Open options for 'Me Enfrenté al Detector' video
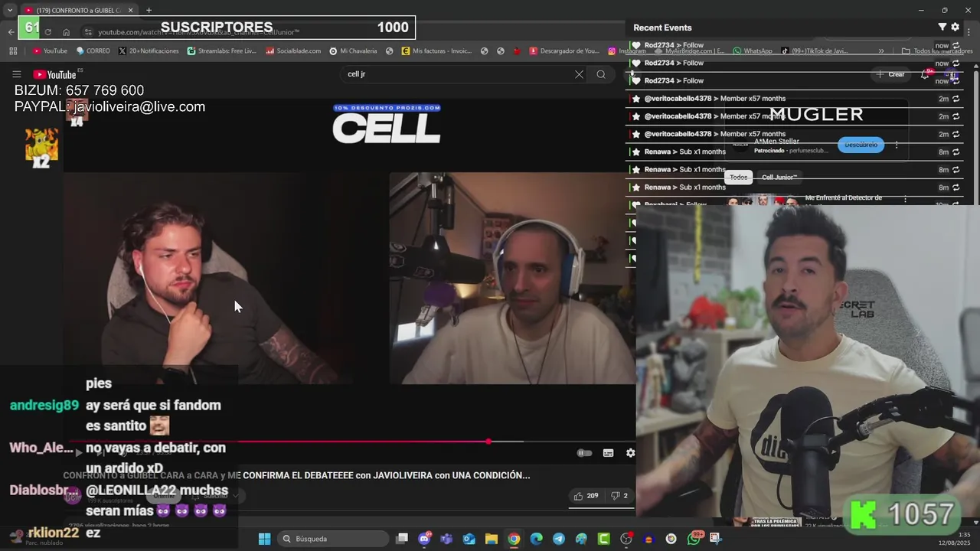The height and width of the screenshot is (551, 980). click(x=905, y=200)
